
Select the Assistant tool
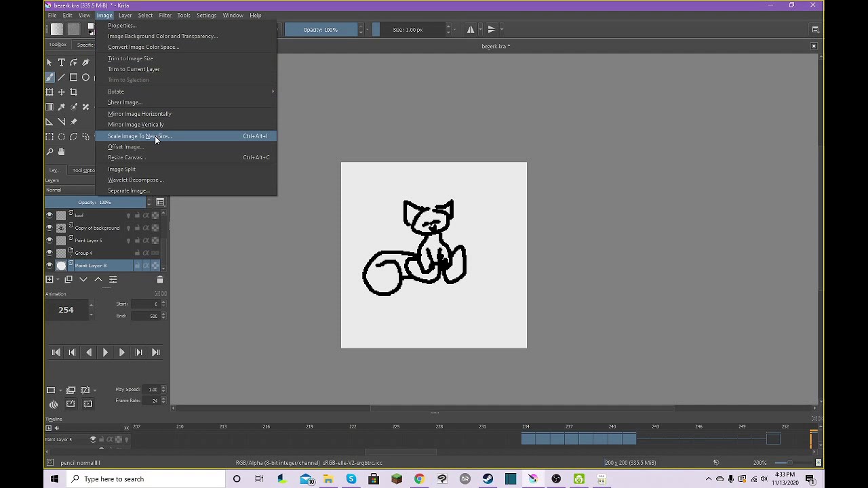[x=50, y=122]
